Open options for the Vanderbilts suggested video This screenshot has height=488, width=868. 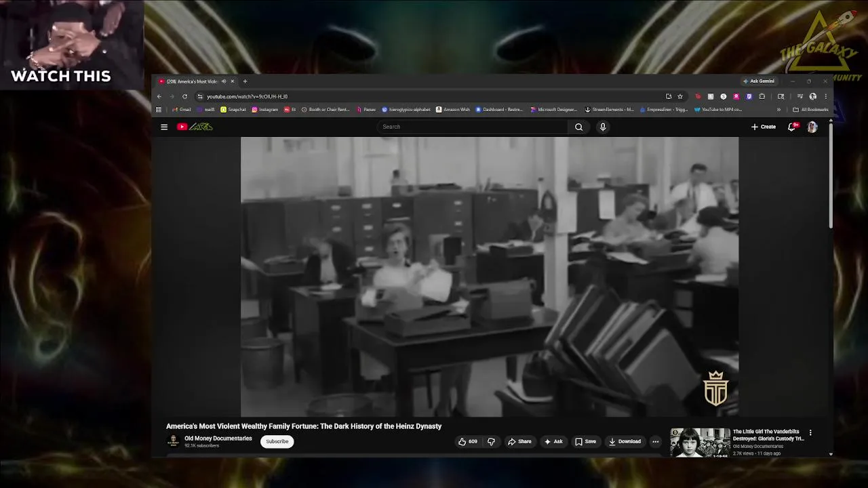[x=810, y=432]
